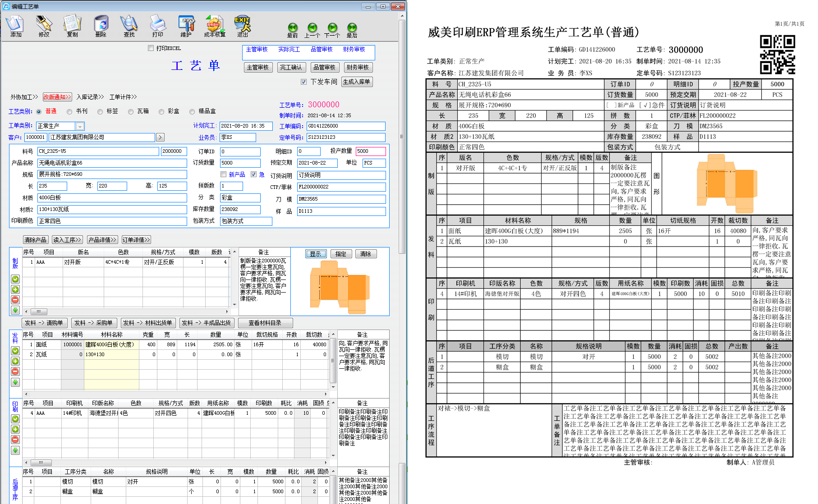Screen dimensions: 818x504
Task: Click the 主管审核 status label tab
Action: coord(257,50)
